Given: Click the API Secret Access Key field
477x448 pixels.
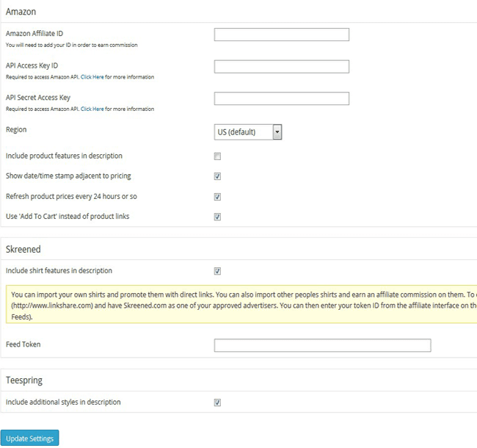Looking at the screenshot, I should (x=281, y=98).
